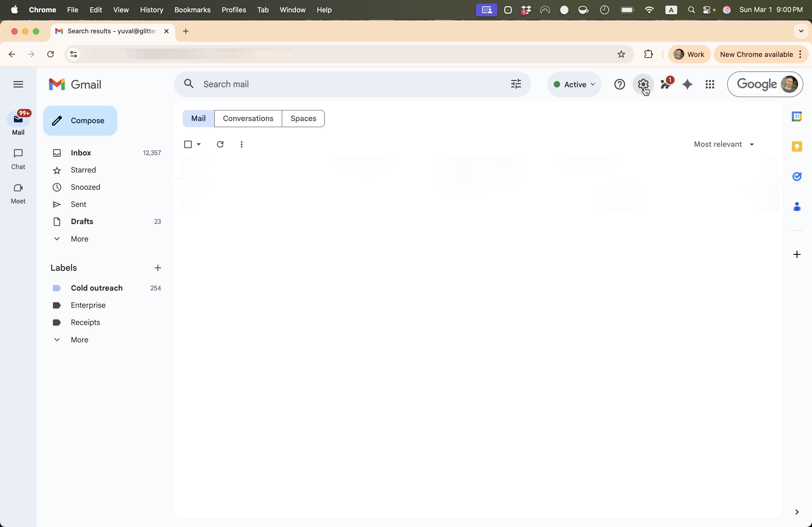Show search options filter icon
This screenshot has width=812, height=527.
point(516,84)
